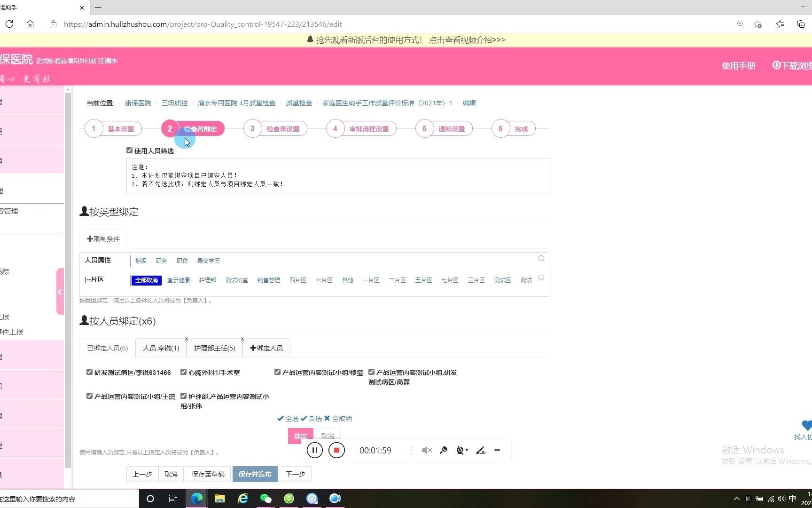Uncheck 研发测试病区/李锐631466 member
This screenshot has width=812, height=508.
point(89,372)
